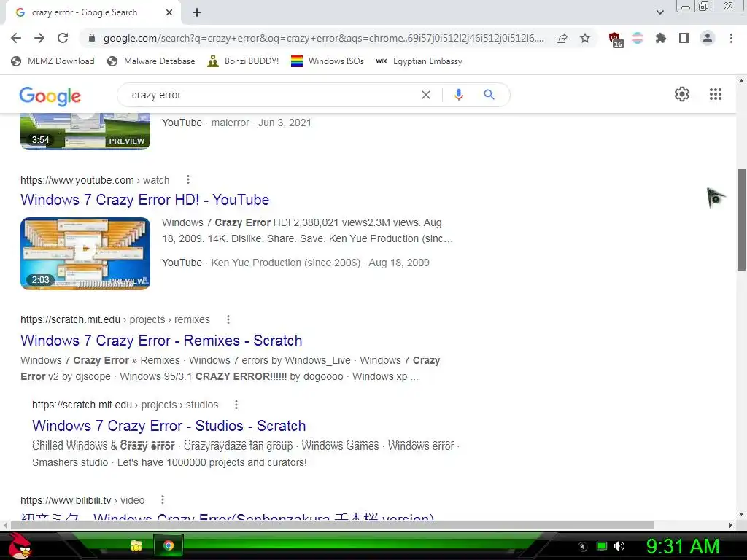Open Windows 7 Crazy Error HD! - YouTube
This screenshot has height=560, width=747.
click(x=145, y=200)
